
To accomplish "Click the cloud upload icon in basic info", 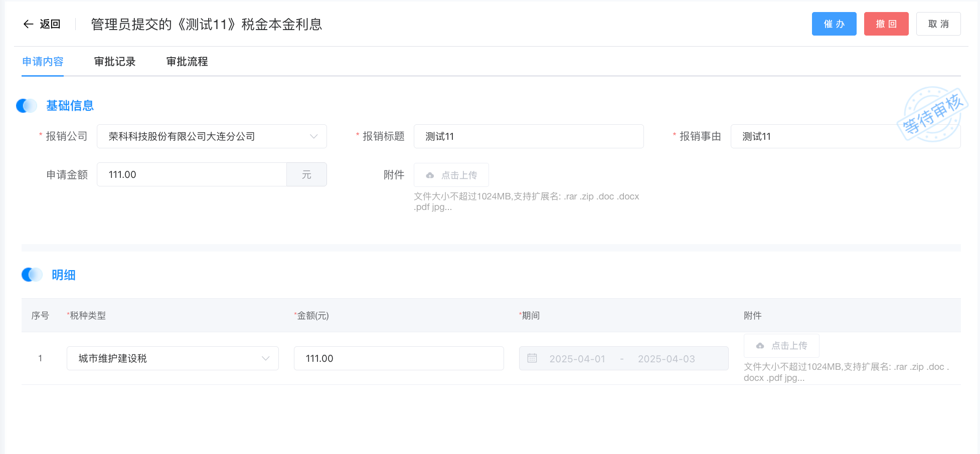I will pyautogui.click(x=430, y=175).
